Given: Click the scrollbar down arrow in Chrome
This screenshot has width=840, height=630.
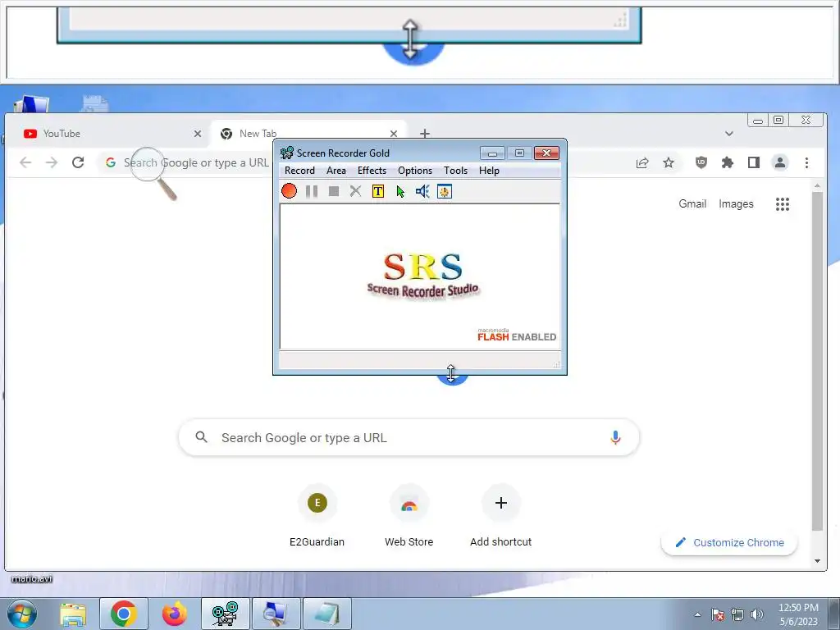Looking at the screenshot, I should click(x=817, y=561).
